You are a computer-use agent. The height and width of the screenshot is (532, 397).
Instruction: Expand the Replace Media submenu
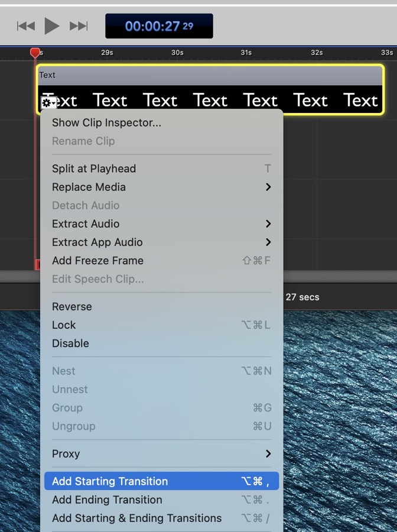coord(89,187)
